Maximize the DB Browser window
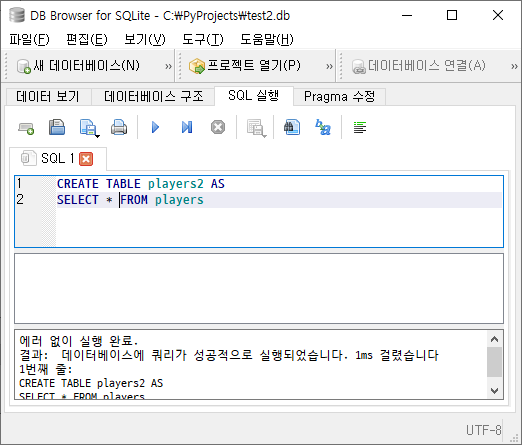The image size is (522, 445). point(452,15)
